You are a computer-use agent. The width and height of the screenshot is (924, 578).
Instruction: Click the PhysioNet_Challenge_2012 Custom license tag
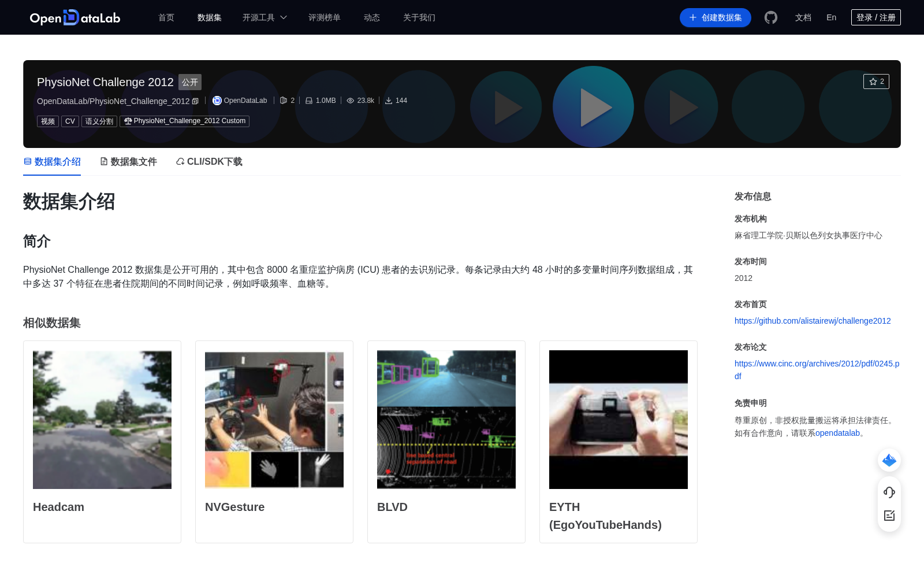(x=184, y=121)
